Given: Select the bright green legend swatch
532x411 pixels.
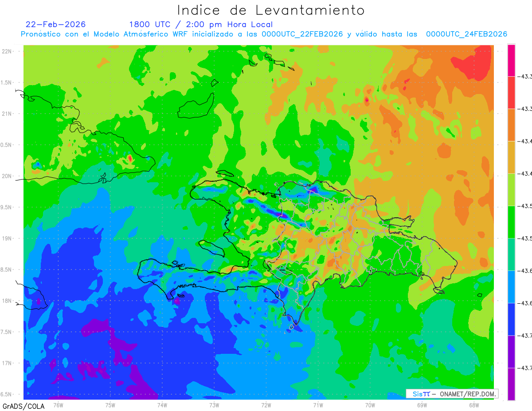Looking at the screenshot, I should pos(511,222).
